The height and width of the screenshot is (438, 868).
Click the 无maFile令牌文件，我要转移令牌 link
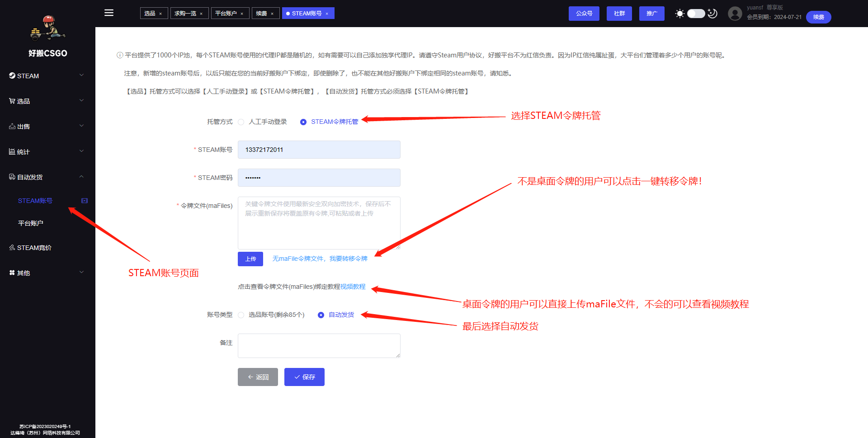click(x=320, y=259)
